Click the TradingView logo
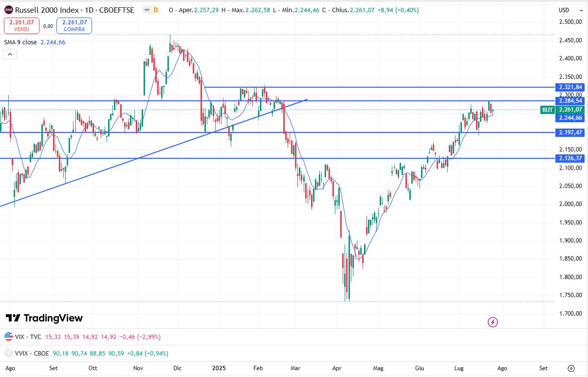 pos(44,318)
